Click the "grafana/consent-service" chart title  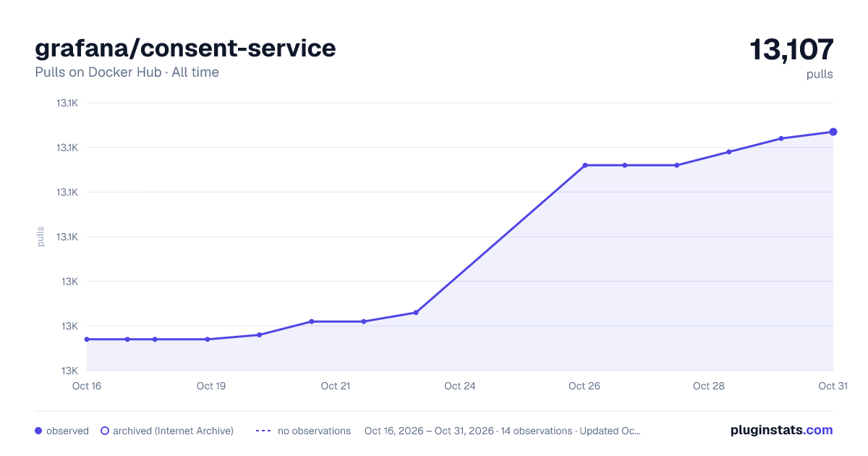pyautogui.click(x=185, y=48)
